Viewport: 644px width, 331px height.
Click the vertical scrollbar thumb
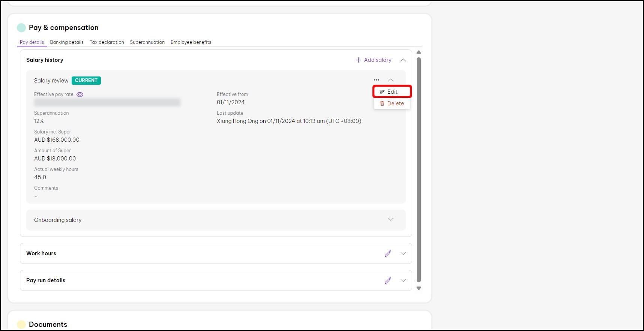[x=419, y=169]
